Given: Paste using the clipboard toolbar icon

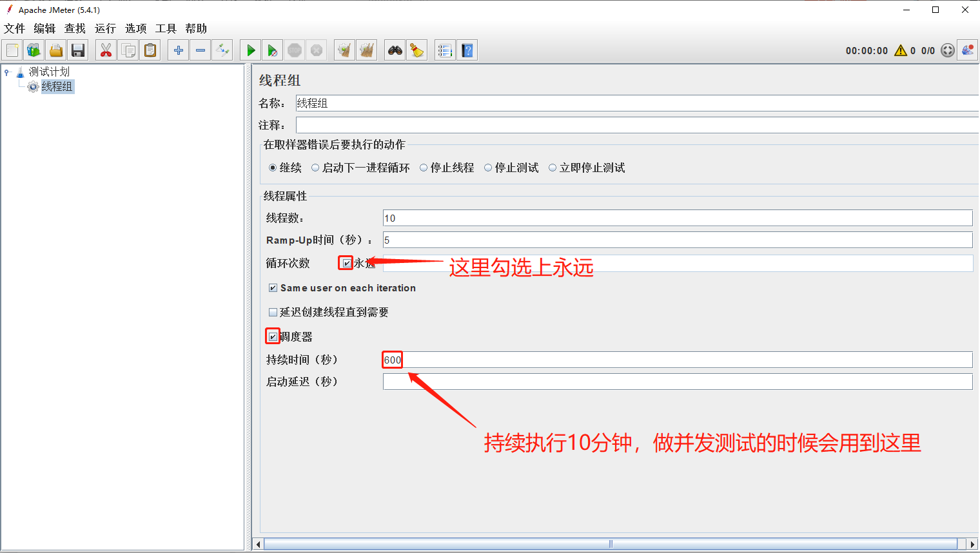Looking at the screenshot, I should (x=150, y=50).
